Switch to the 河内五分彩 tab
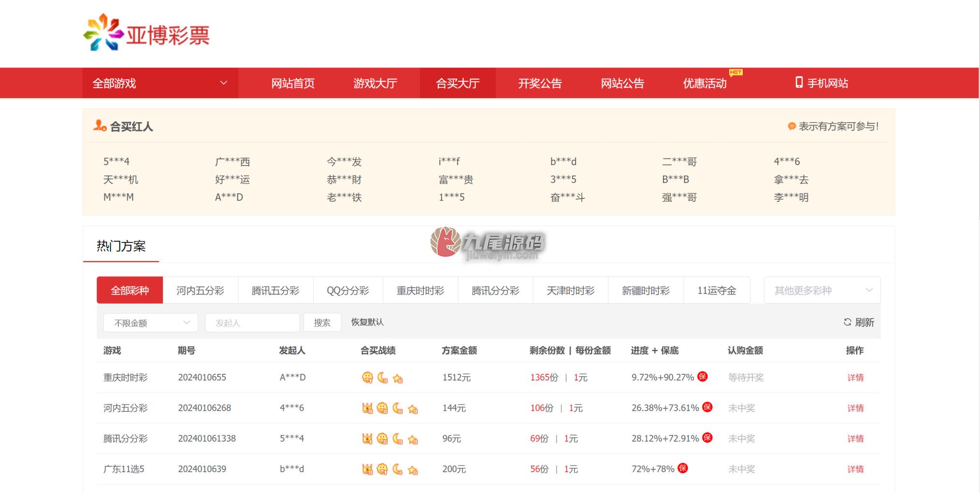The height and width of the screenshot is (493, 980). [x=200, y=290]
